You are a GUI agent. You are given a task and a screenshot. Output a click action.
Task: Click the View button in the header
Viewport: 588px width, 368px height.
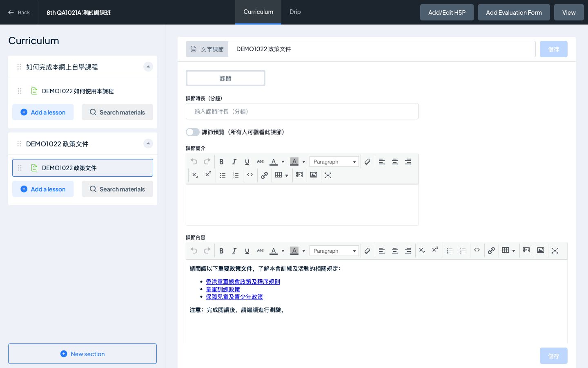pyautogui.click(x=569, y=12)
